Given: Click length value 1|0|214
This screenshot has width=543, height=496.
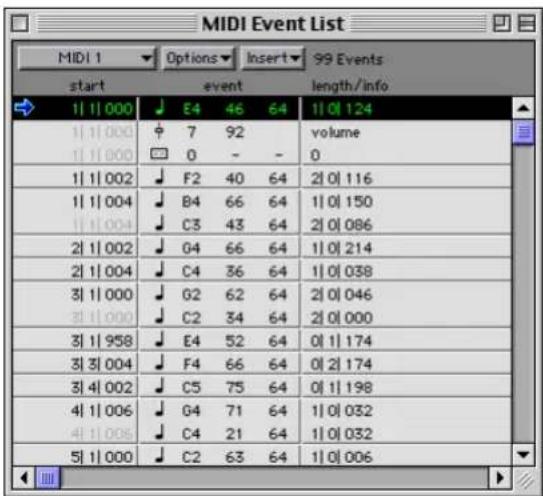Looking at the screenshot, I should point(341,248).
